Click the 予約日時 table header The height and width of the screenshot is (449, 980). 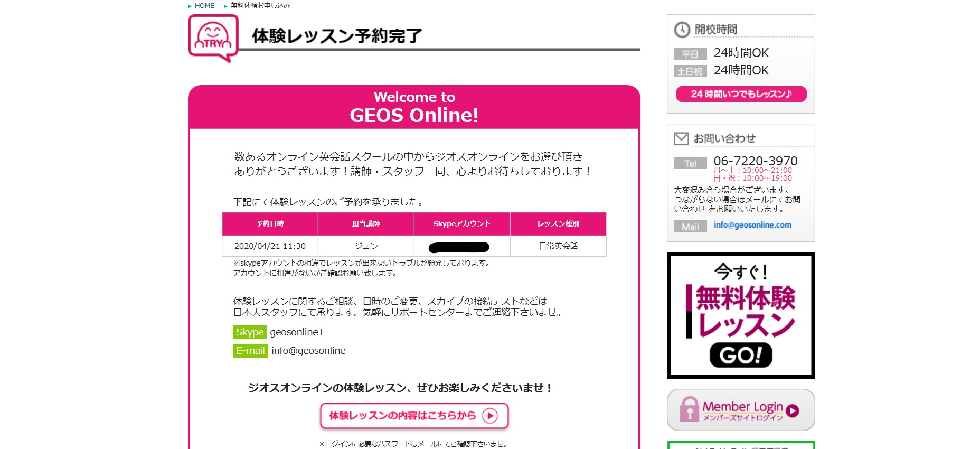click(x=270, y=224)
